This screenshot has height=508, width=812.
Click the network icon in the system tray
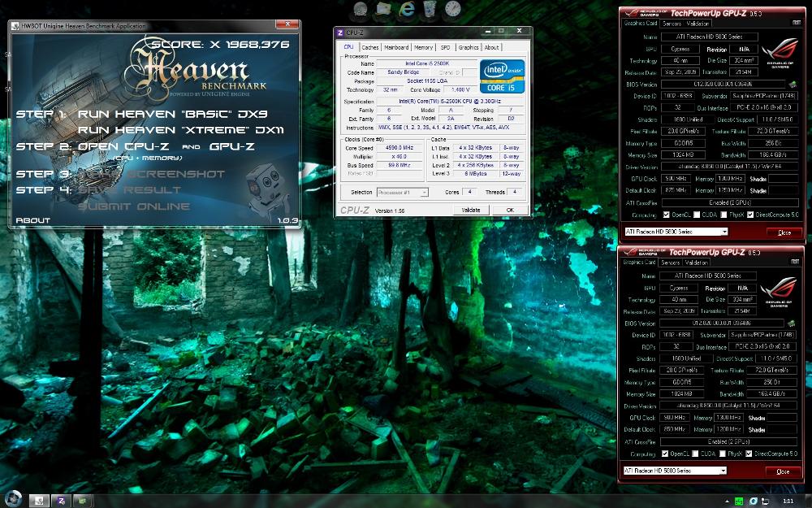[764, 501]
